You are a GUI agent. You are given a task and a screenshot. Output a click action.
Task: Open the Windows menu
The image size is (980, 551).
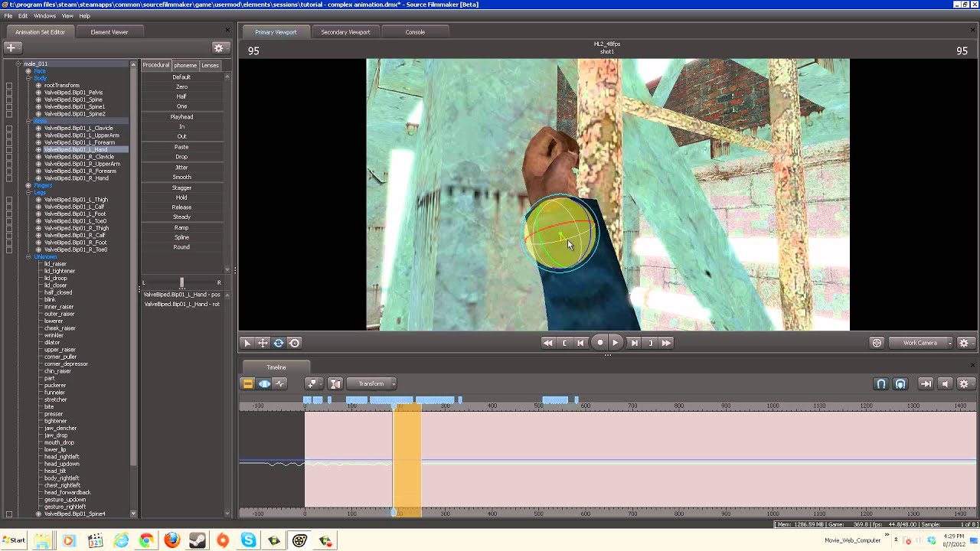click(x=44, y=15)
